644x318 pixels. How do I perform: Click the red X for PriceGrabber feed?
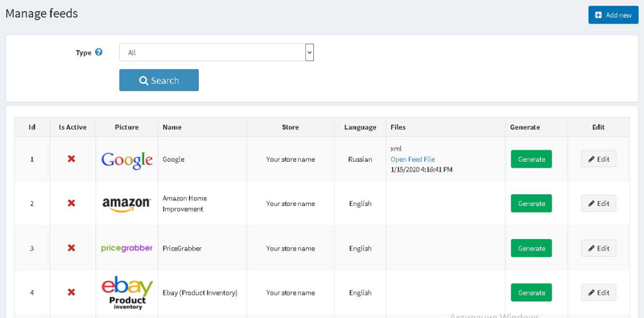click(x=72, y=248)
